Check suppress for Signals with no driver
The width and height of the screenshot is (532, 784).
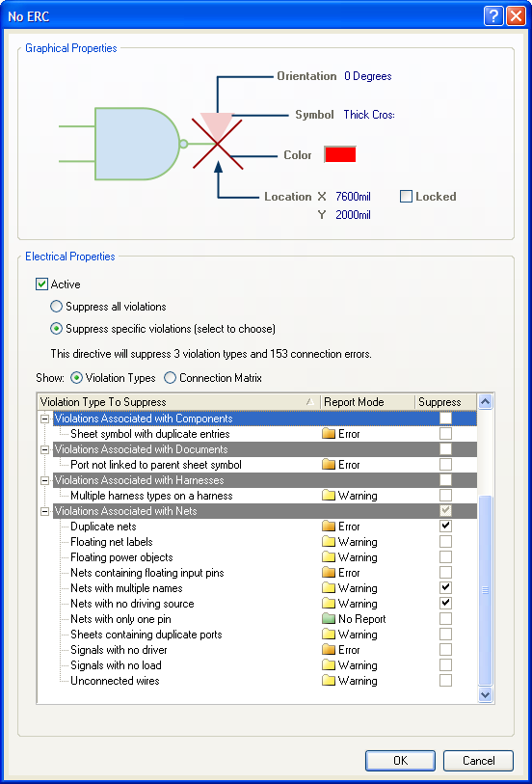pos(445,650)
